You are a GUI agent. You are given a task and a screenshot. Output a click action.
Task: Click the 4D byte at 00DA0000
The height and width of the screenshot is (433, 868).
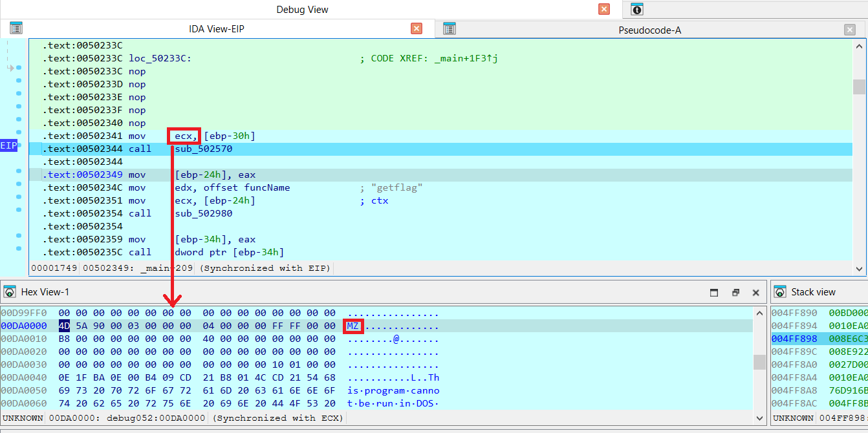tap(64, 326)
